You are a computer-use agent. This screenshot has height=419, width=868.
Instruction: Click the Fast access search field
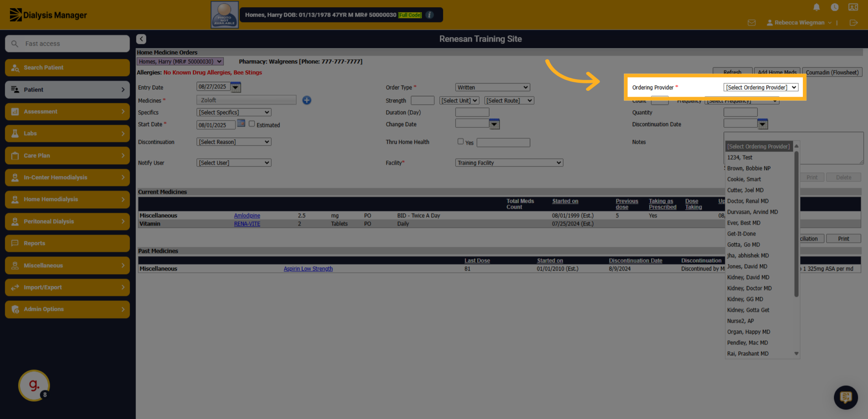point(67,44)
